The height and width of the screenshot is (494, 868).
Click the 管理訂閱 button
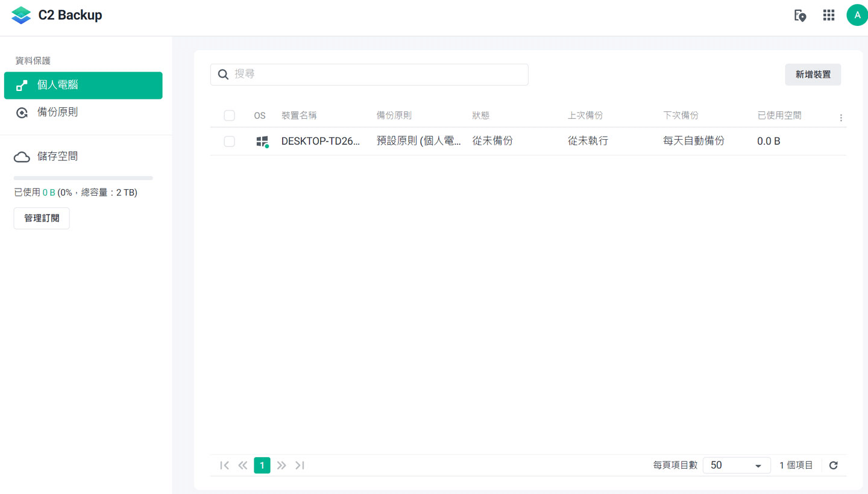[x=42, y=218]
